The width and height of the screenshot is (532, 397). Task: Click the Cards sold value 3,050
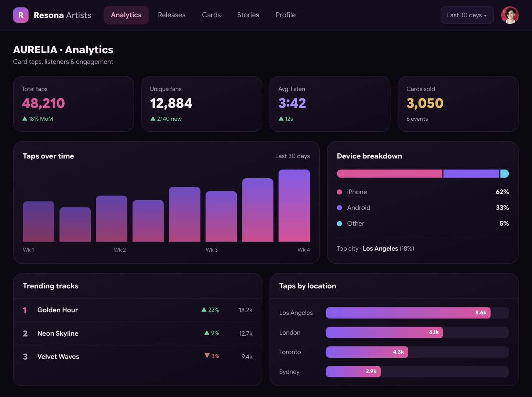pos(425,103)
